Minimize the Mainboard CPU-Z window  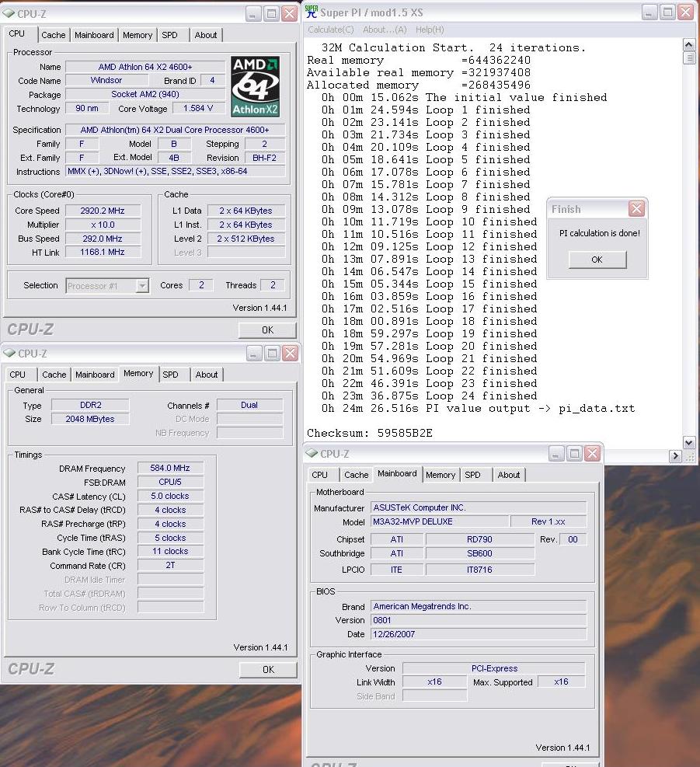pyautogui.click(x=556, y=454)
